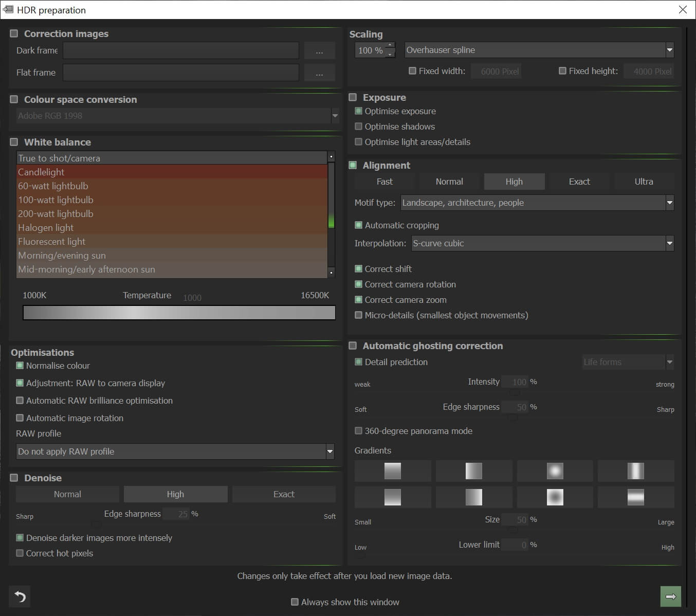Switch alignment quality to Ultra
The width and height of the screenshot is (696, 616).
click(x=644, y=182)
